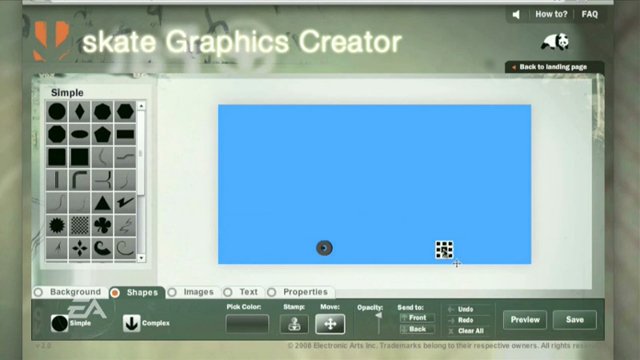Screen dimensions: 640x360
Task: Select the thick curled swirl shape
Action: coord(102,248)
